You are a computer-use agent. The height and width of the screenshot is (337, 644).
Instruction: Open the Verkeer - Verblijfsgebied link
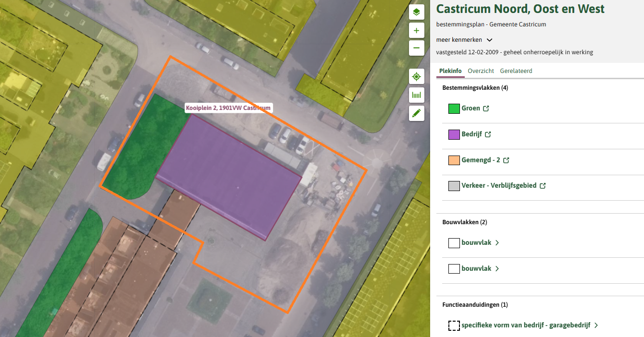click(499, 186)
